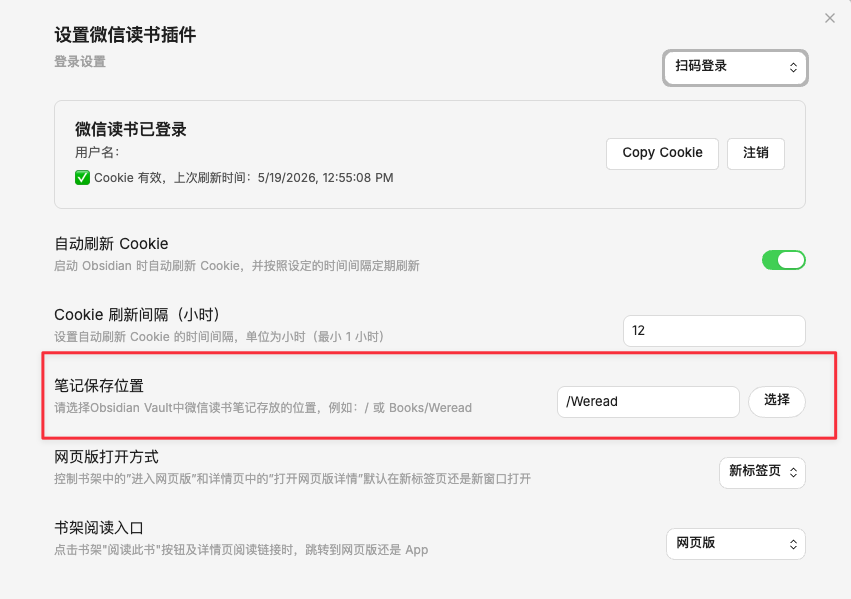851x599 pixels.
Task: Click the 自动刷新 Cookie setting title
Action: (x=111, y=244)
